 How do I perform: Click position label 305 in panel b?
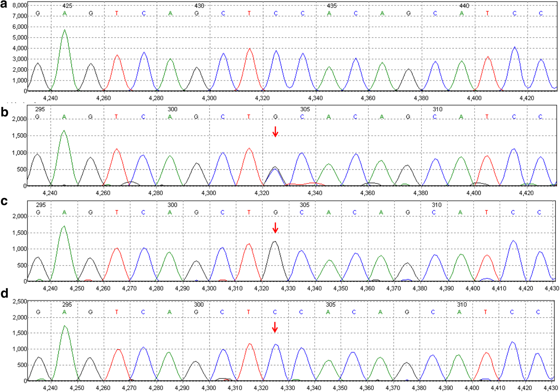click(305, 109)
